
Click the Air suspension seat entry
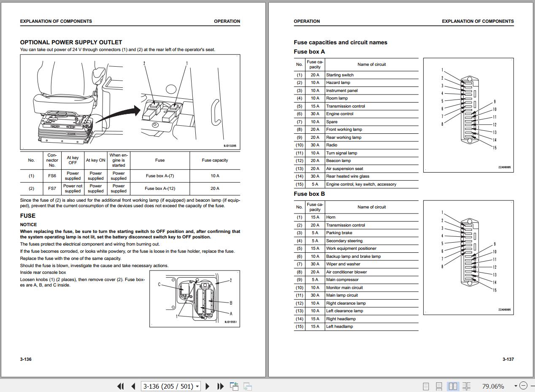click(344, 169)
